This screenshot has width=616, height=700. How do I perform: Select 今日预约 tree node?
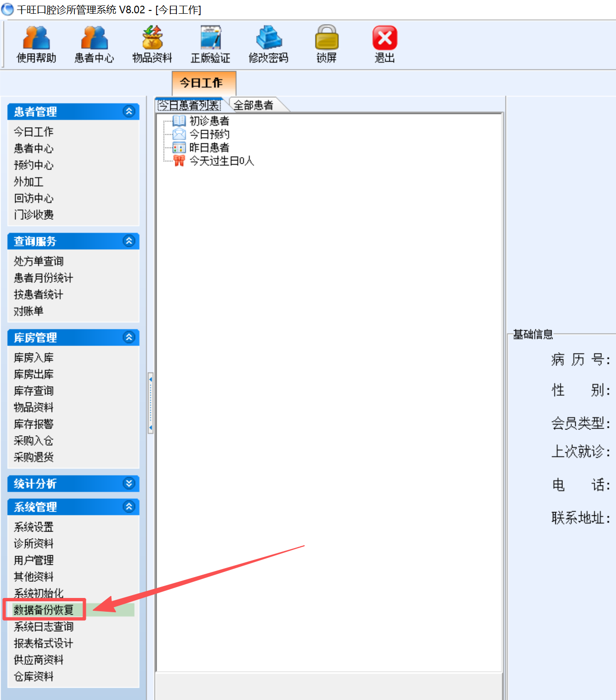click(x=209, y=134)
